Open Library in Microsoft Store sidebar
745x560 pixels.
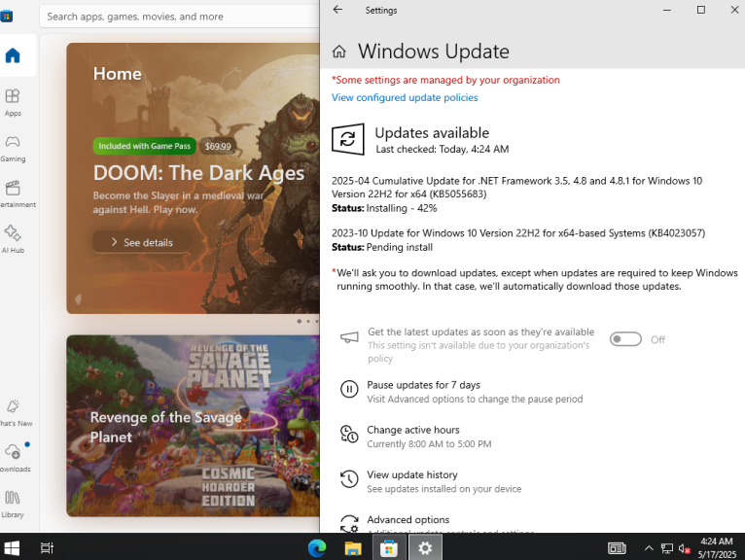13,504
